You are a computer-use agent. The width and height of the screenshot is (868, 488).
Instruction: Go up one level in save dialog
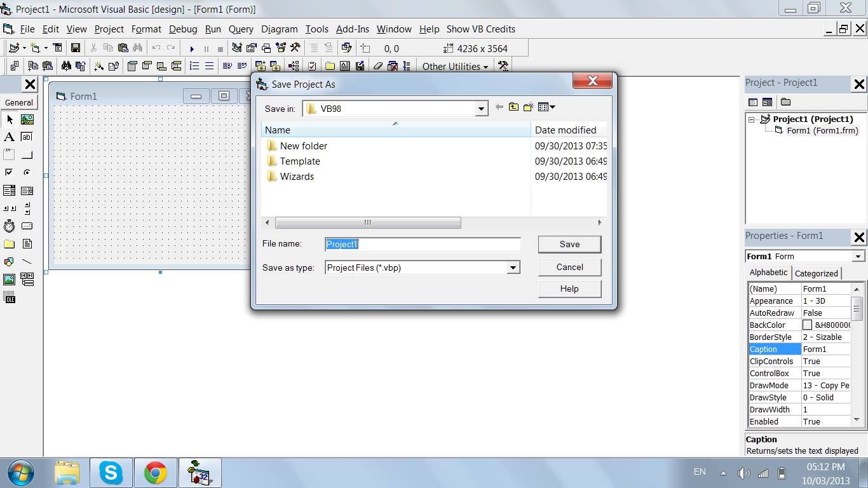(x=513, y=107)
